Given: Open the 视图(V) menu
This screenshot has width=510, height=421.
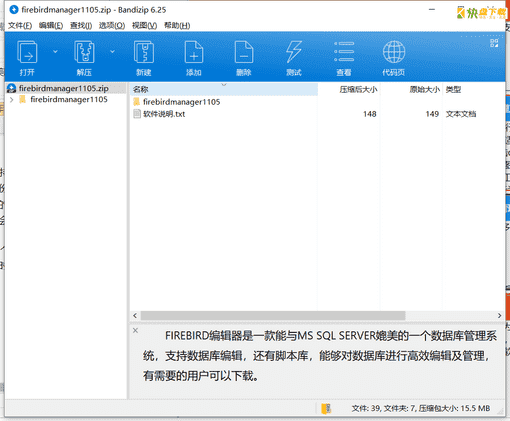Looking at the screenshot, I should pos(144,26).
